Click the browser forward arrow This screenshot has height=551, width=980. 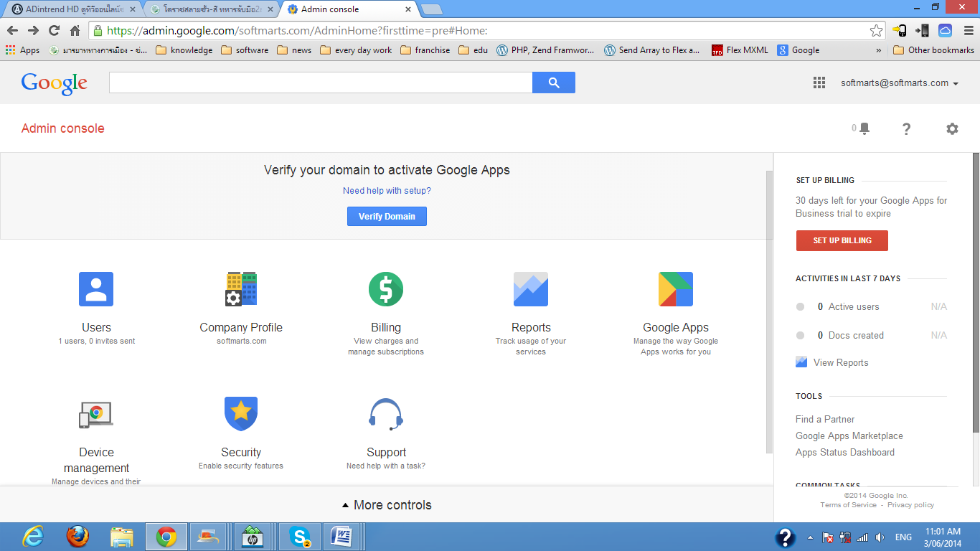(x=33, y=30)
